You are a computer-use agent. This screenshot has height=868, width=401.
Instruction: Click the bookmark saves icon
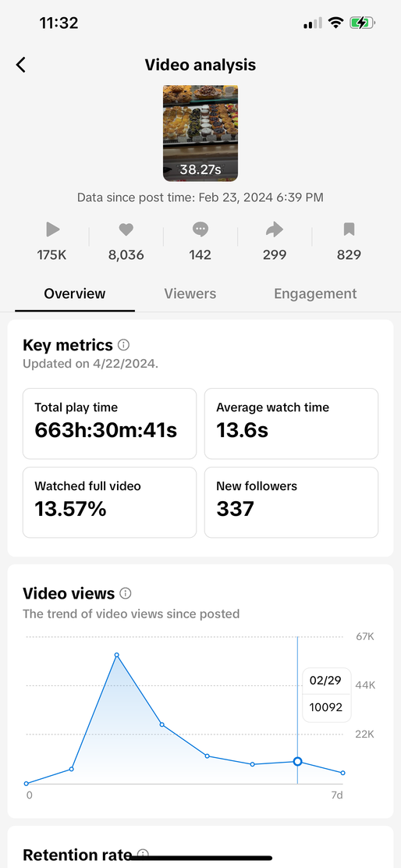click(x=349, y=229)
